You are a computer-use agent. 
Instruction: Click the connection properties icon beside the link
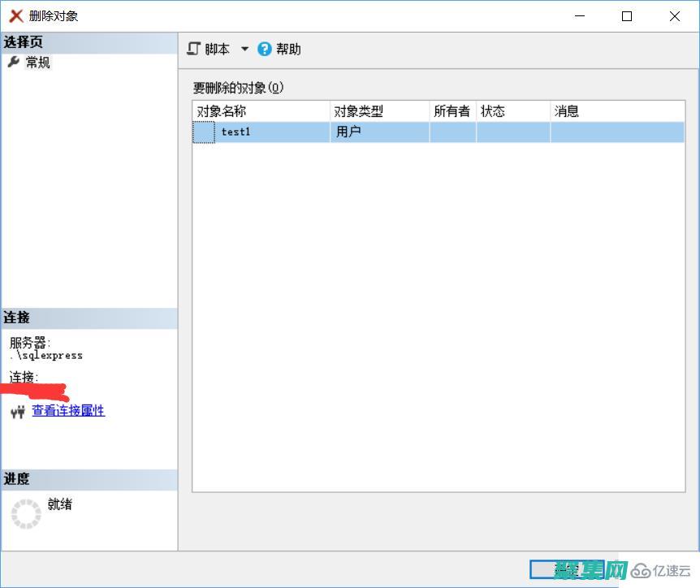pos(18,412)
